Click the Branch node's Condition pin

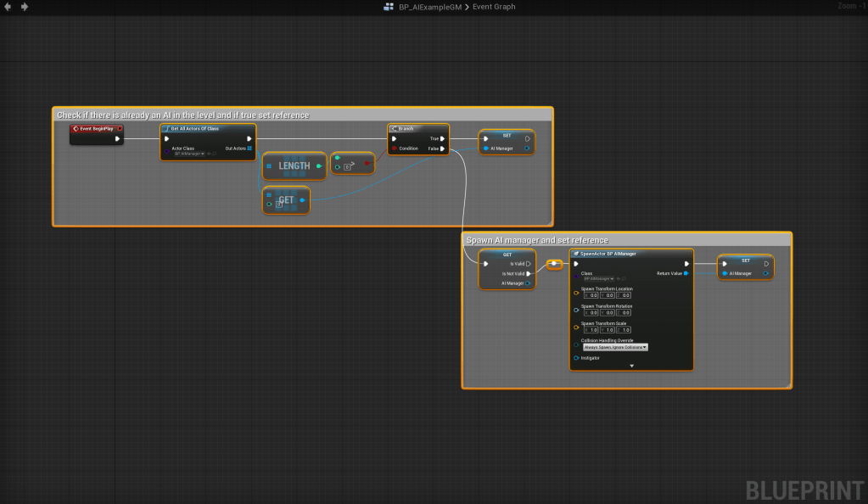click(395, 148)
